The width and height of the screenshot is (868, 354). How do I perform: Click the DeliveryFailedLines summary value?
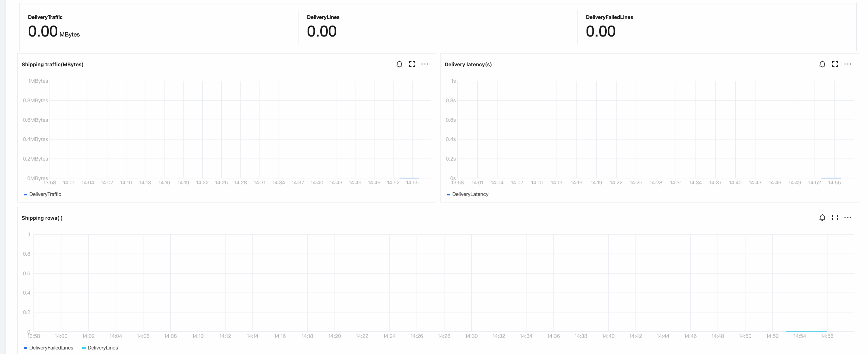click(600, 32)
